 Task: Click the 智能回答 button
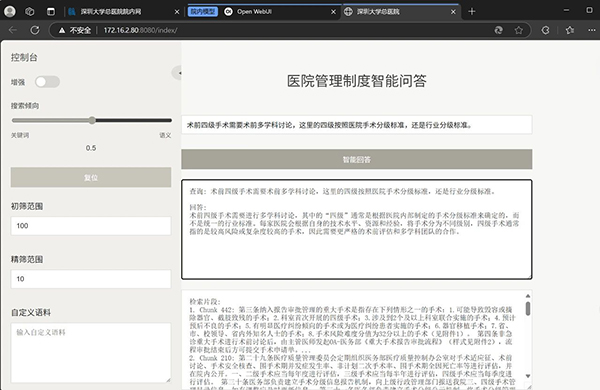pyautogui.click(x=357, y=159)
